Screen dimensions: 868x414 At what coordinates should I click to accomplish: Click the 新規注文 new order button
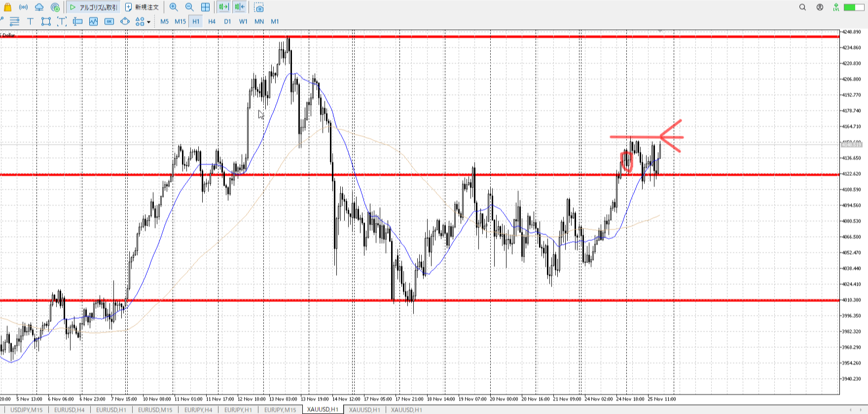pos(142,7)
